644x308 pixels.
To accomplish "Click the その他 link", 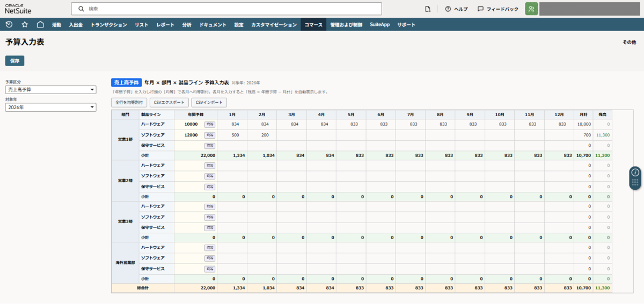I will click(x=629, y=42).
